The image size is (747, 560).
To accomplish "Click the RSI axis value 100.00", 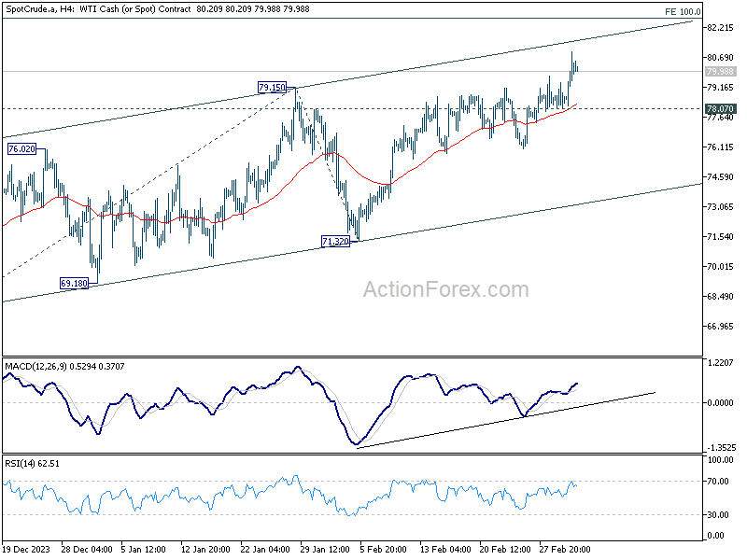I will tap(720, 460).
